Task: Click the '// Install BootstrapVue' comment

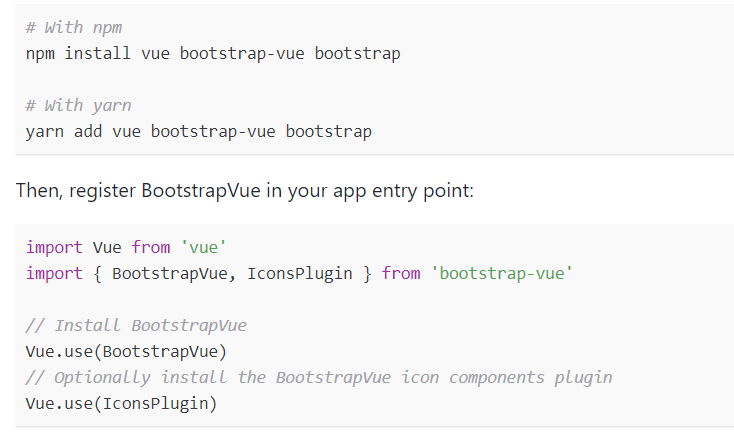Action: 136,325
